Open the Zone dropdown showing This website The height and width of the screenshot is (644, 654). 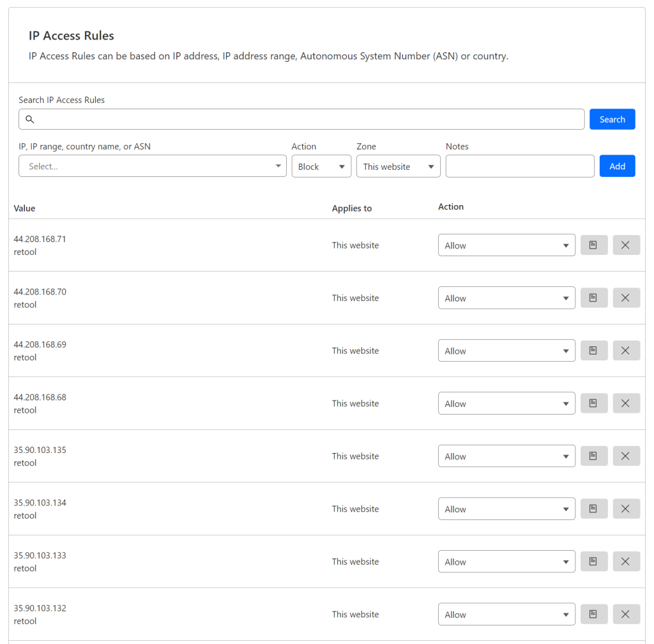[399, 166]
